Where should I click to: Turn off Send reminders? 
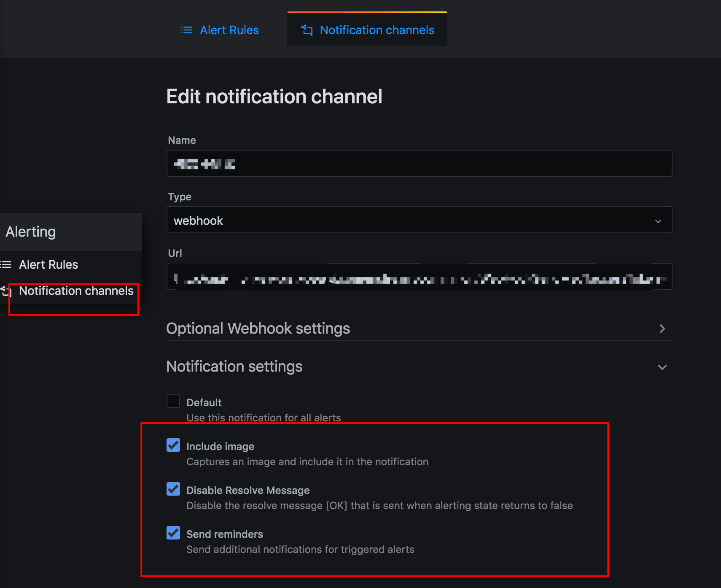(173, 533)
